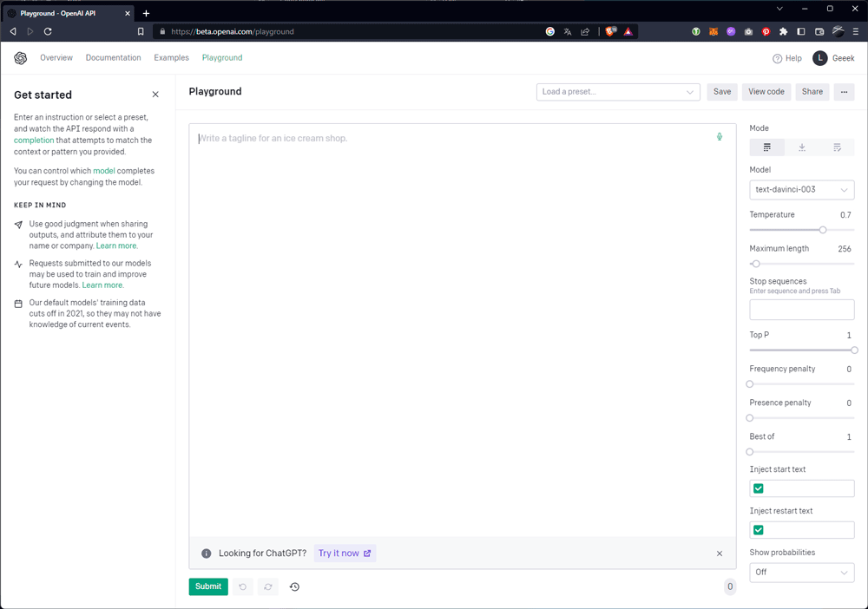
Task: Click the browser back arrow
Action: (x=13, y=31)
